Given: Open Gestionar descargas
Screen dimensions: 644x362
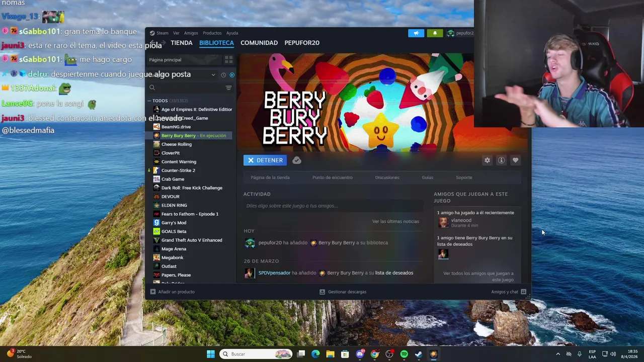Looking at the screenshot, I should pyautogui.click(x=343, y=292).
